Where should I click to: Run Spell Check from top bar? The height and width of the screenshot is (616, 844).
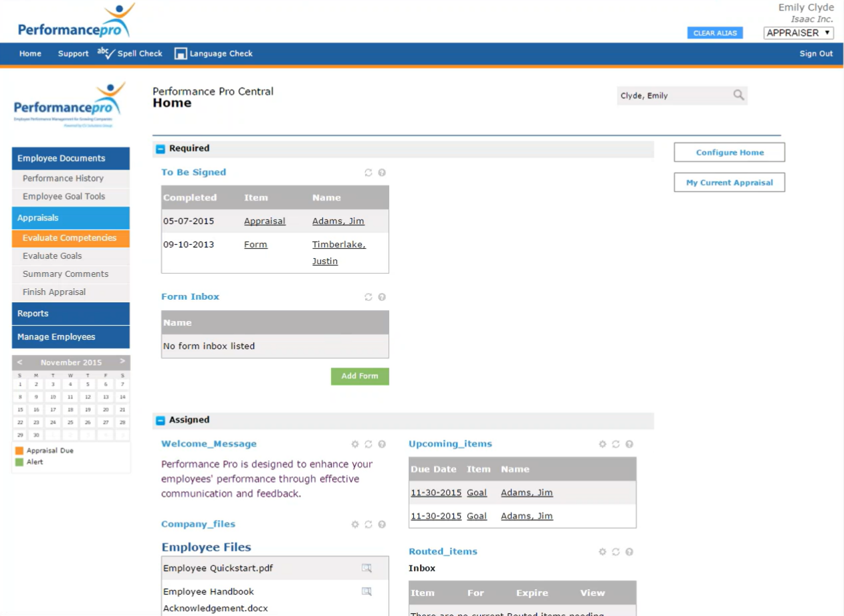[x=130, y=54]
